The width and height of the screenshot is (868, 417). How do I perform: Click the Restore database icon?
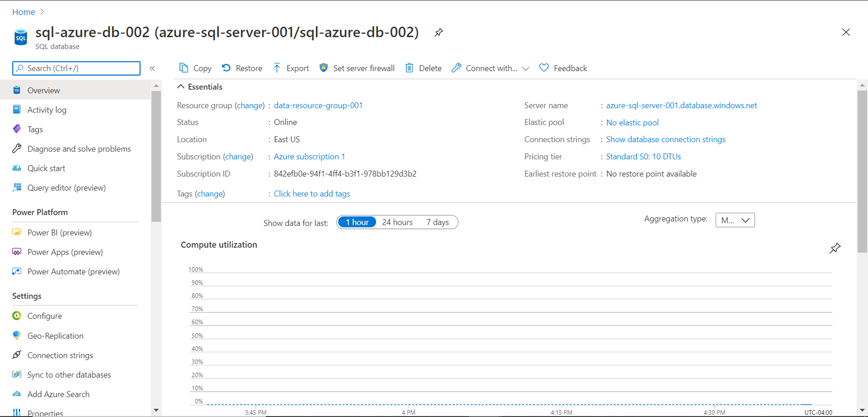point(226,68)
